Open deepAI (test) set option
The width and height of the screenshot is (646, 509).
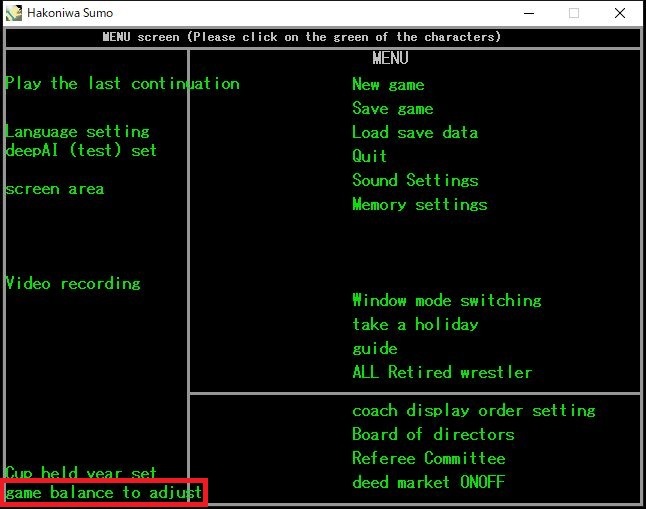coord(81,150)
